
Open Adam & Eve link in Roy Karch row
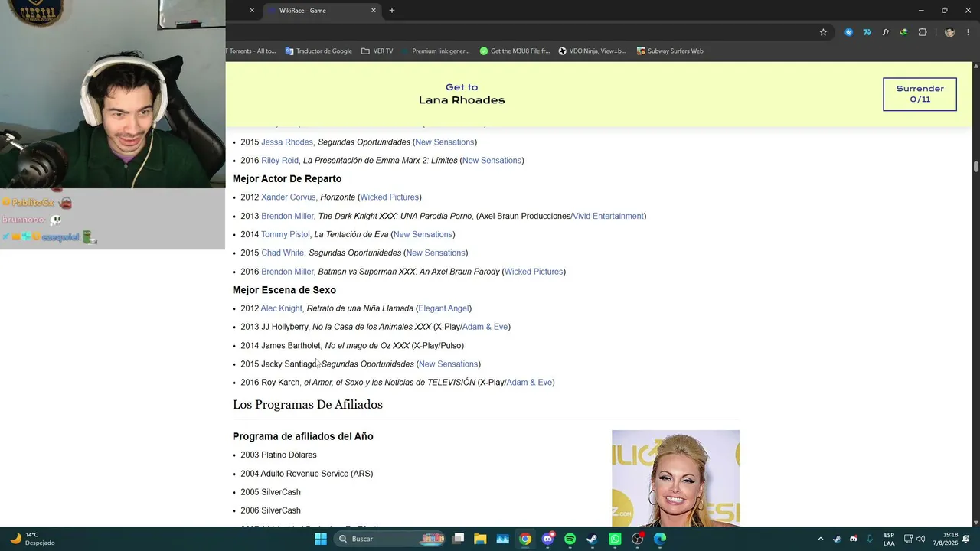[x=529, y=383]
